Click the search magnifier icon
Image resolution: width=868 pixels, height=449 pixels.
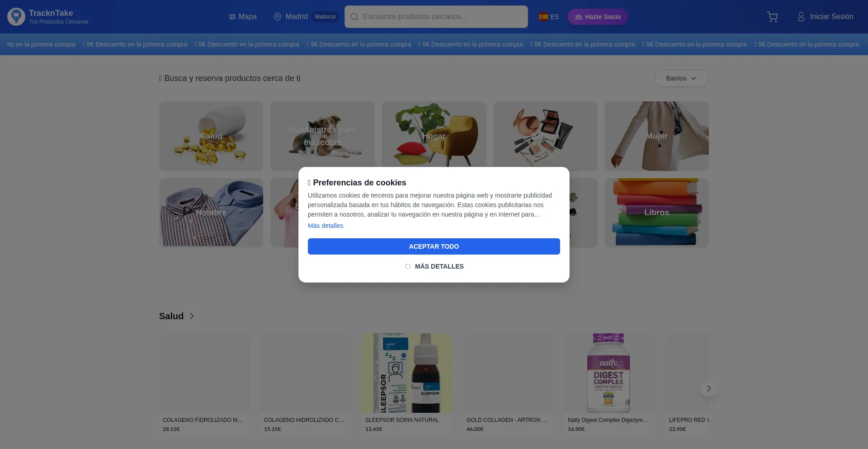(354, 17)
